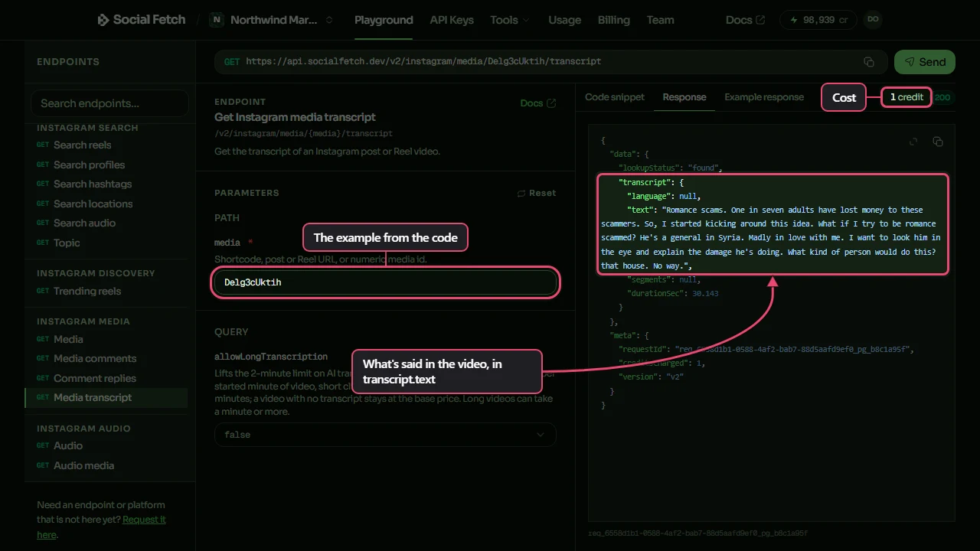The image size is (980, 551).
Task: Expand the Tools menu
Action: pyautogui.click(x=510, y=20)
